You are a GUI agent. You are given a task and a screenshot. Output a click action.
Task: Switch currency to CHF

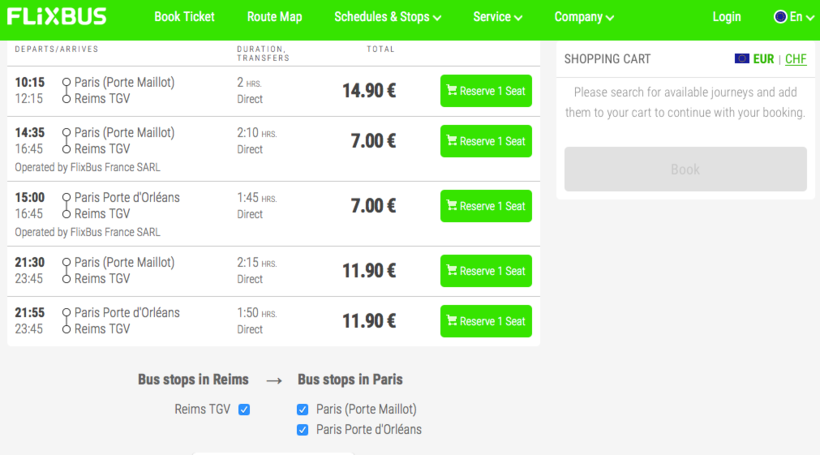point(796,59)
